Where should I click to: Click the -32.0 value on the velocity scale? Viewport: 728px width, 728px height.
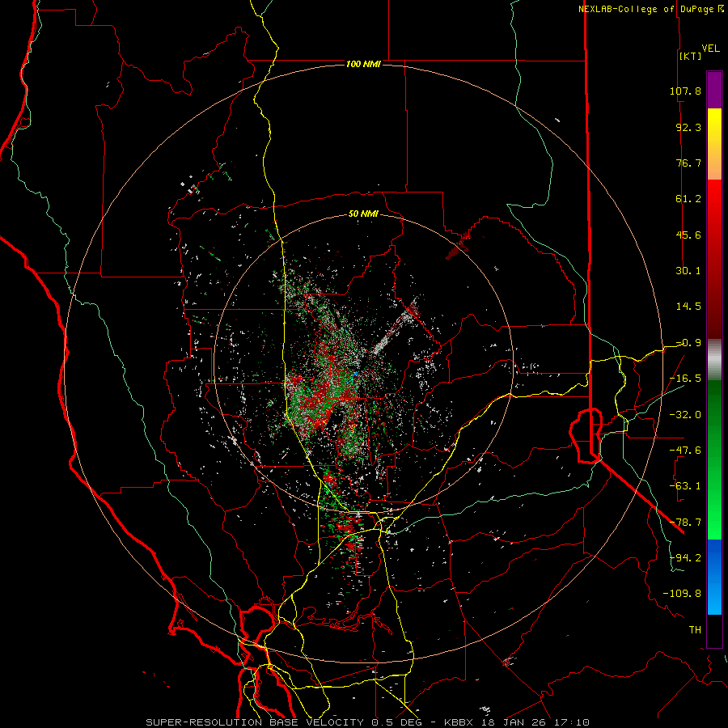(685, 415)
